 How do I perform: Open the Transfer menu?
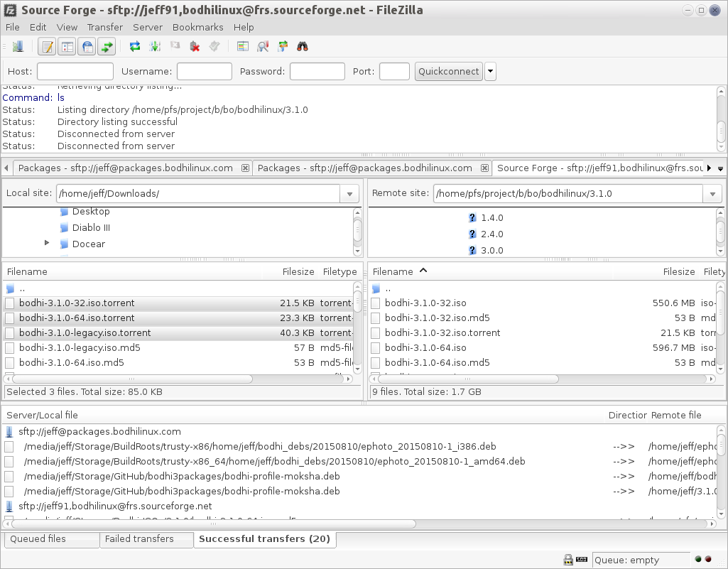click(105, 28)
